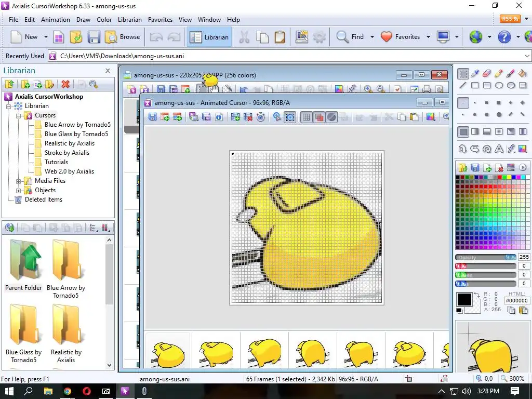Screen dimensions: 532x399
Task: Click the delete frame filmstrip icon
Action: point(248,117)
